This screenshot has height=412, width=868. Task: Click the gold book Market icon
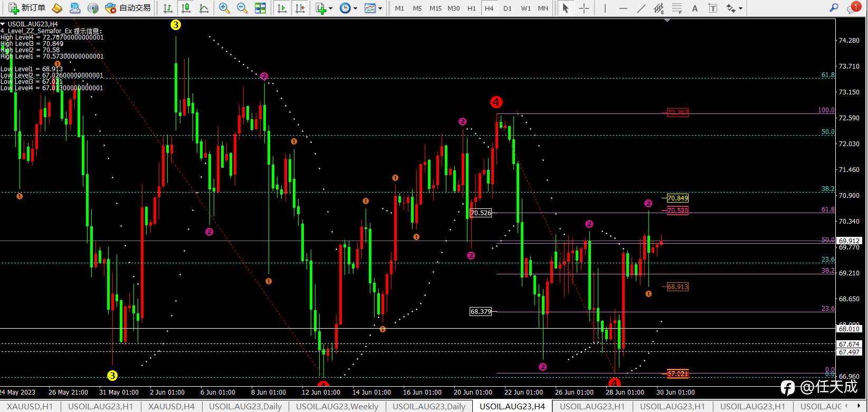point(57,8)
